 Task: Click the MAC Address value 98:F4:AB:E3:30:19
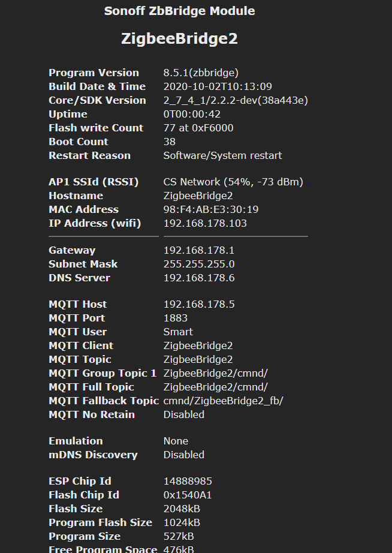point(211,209)
